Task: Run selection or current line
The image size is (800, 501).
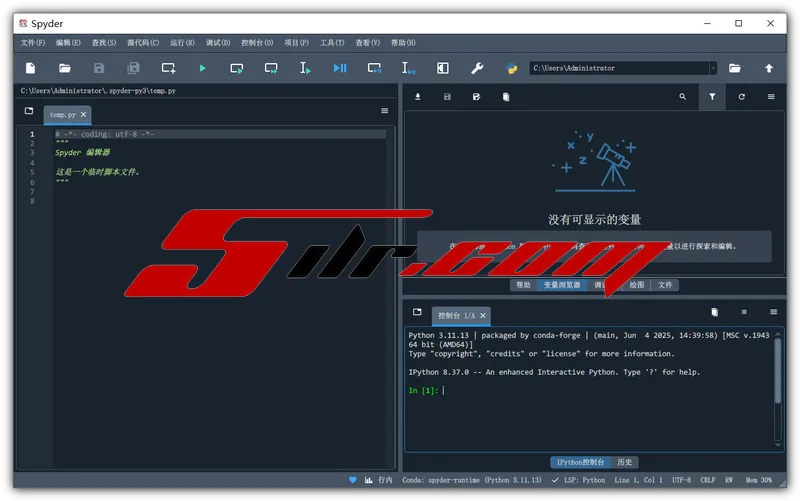Action: click(x=305, y=68)
